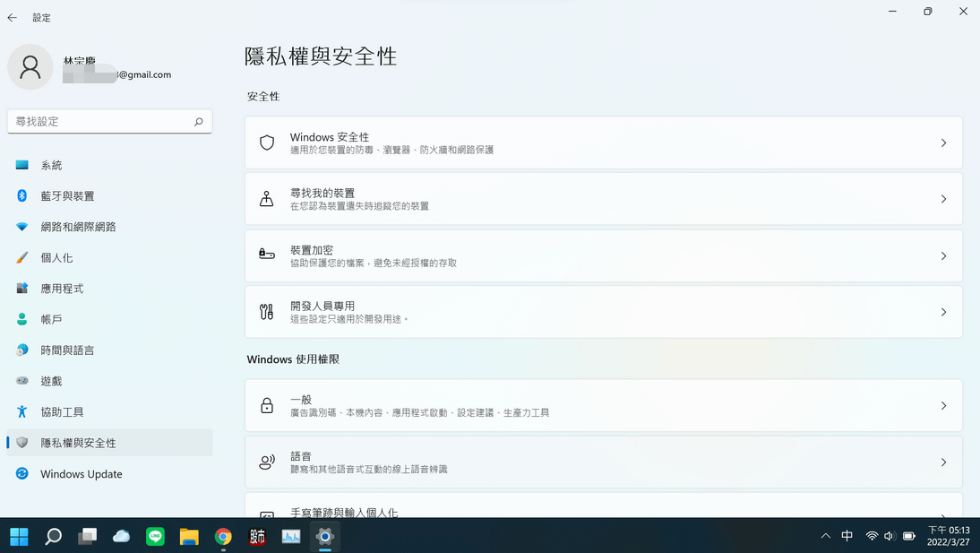Open 裝置加密 settings
This screenshot has width=980, height=553.
click(603, 255)
